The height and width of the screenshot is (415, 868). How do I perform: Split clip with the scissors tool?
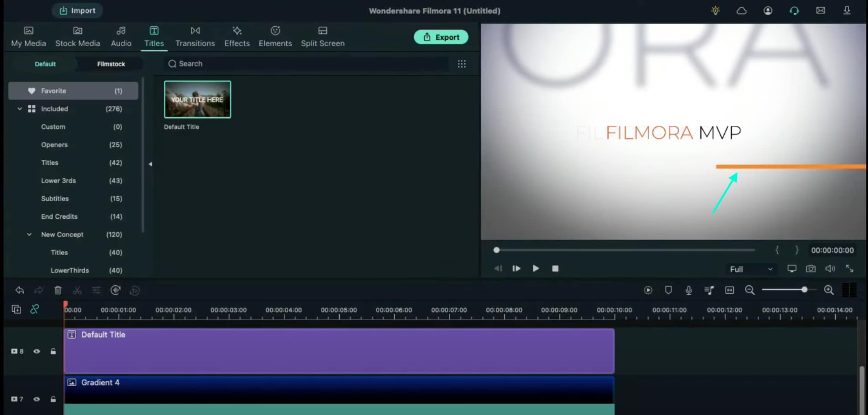(x=77, y=290)
